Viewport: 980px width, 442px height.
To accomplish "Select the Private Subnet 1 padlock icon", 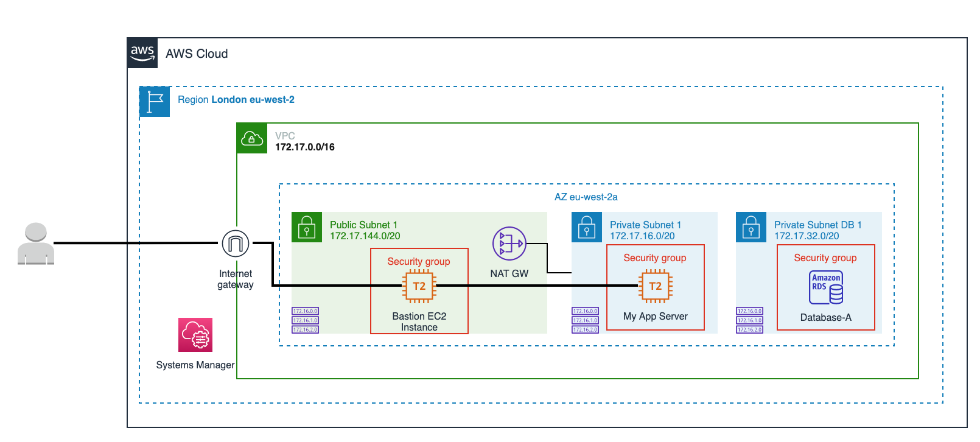I will tap(587, 227).
